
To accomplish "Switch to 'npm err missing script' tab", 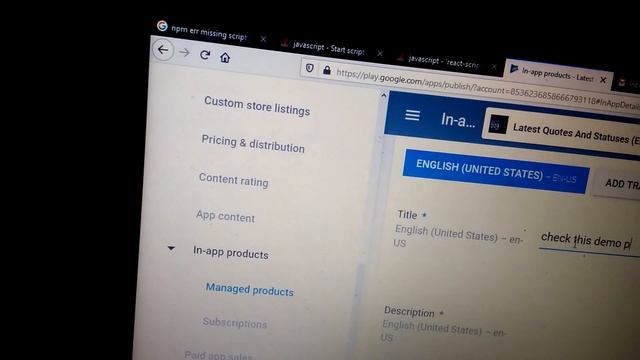I will pos(209,32).
